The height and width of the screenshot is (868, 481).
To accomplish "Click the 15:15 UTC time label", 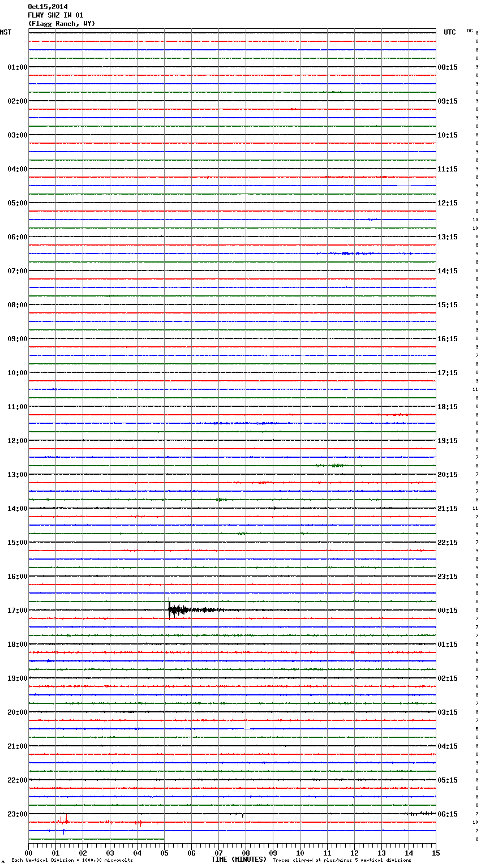I will pos(448,305).
